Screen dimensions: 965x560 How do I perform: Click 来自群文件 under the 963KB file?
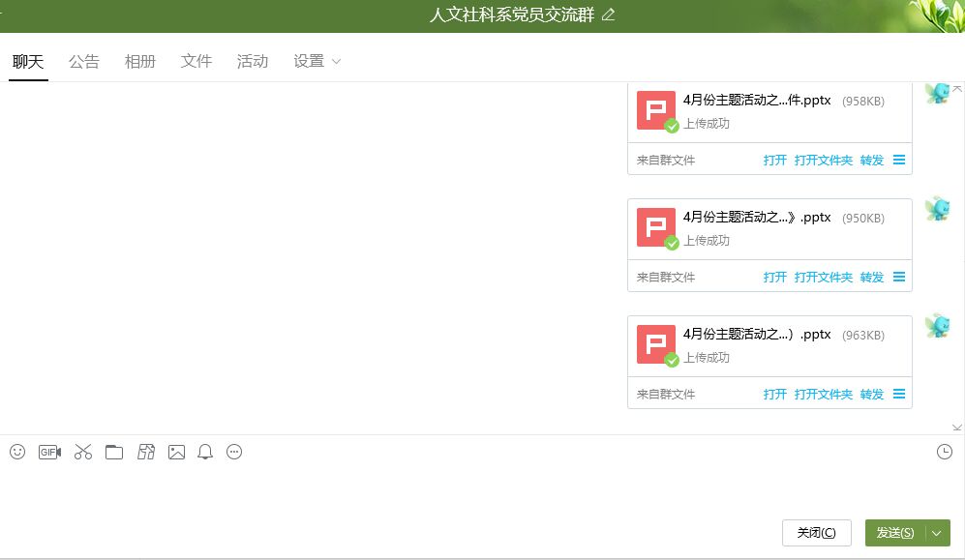point(666,394)
